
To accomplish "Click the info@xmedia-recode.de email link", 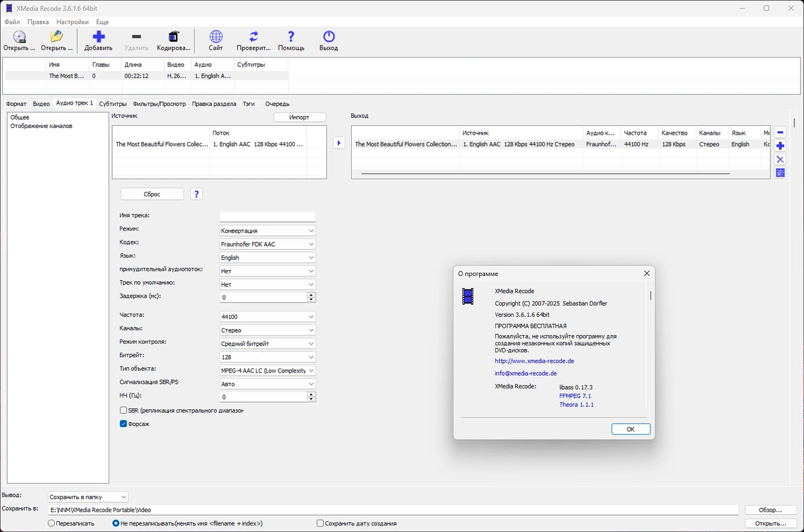I will click(526, 373).
